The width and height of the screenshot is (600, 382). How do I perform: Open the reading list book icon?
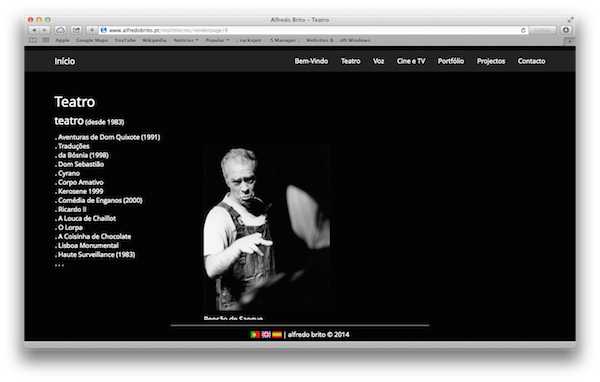[33, 40]
